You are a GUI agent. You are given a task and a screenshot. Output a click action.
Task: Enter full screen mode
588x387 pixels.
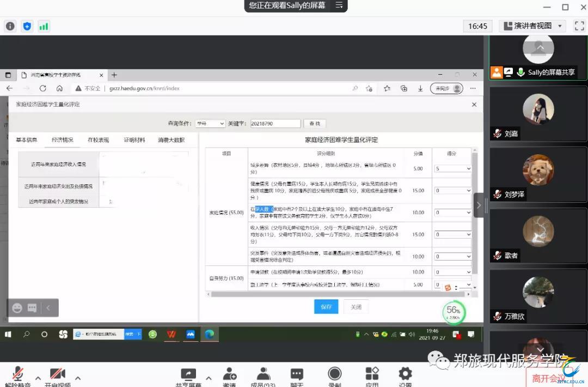point(579,26)
